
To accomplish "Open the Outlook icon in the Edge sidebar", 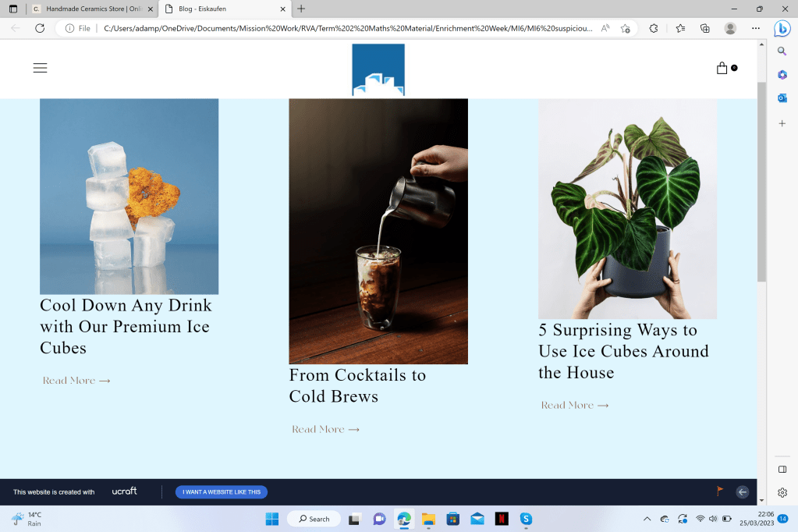I will (782, 98).
